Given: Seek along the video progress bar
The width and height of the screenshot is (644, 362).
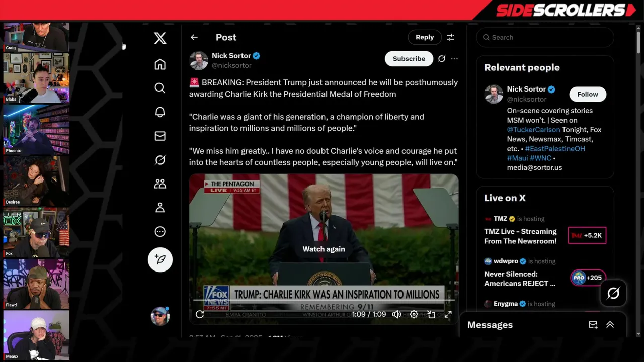Looking at the screenshot, I should coord(324,300).
